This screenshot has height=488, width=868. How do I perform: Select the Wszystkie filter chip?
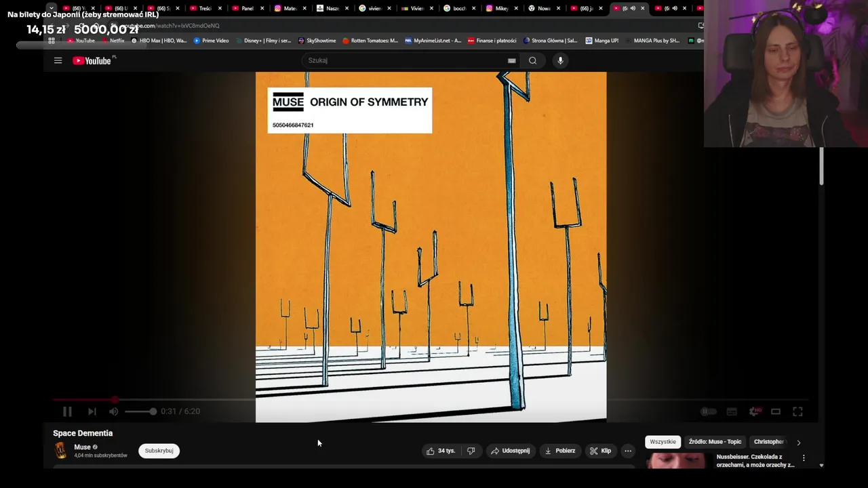tap(663, 442)
